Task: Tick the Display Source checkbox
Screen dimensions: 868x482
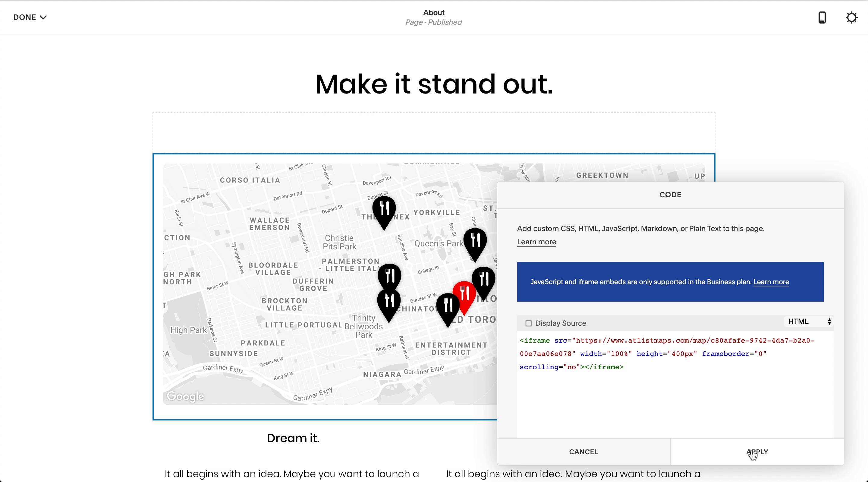Action: (528, 323)
